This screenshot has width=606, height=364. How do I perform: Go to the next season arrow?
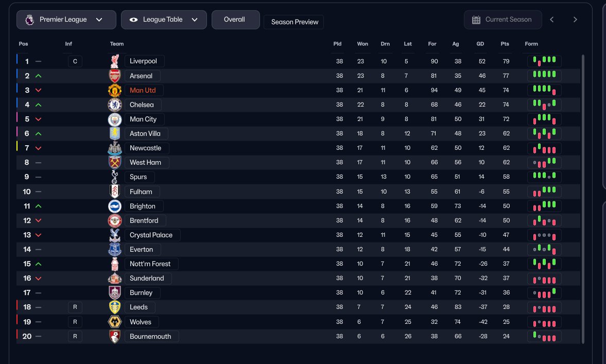pyautogui.click(x=575, y=20)
